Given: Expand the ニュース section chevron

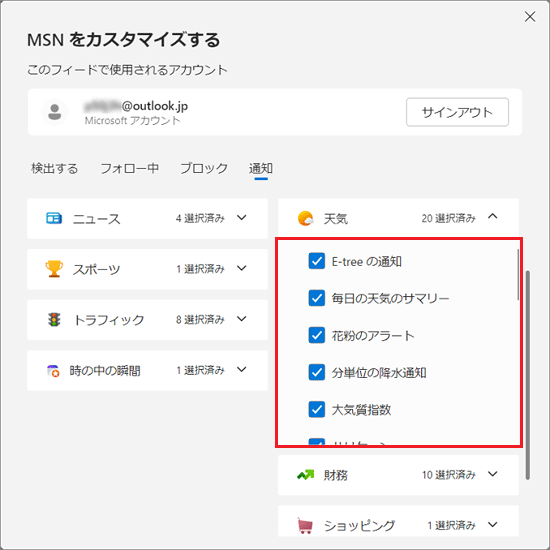Looking at the screenshot, I should coord(241,218).
